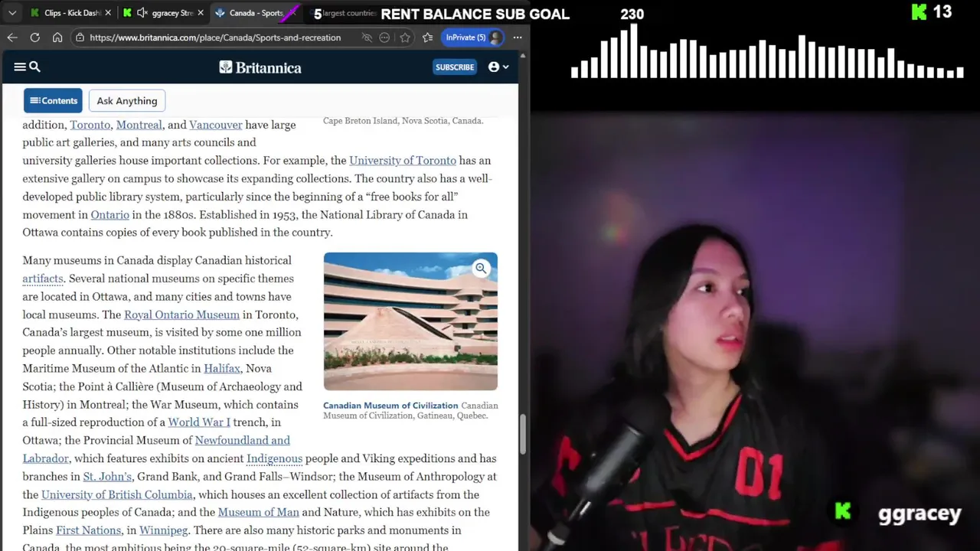Screen dimensions: 980x551
Task: Focus the britannica.com address bar
Action: coord(215,37)
